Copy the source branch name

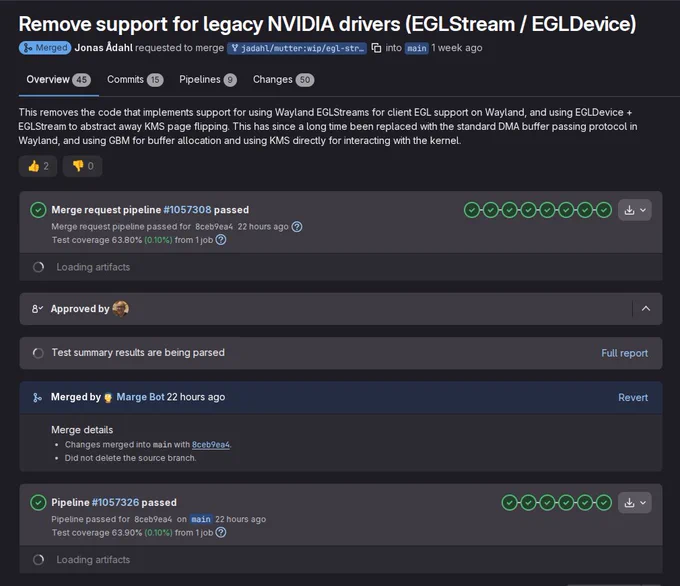376,48
